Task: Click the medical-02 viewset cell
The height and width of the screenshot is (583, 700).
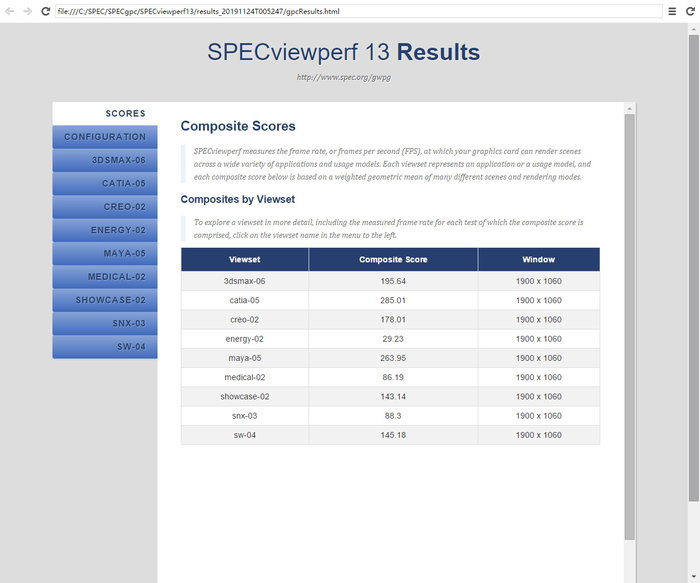Action: click(x=245, y=377)
